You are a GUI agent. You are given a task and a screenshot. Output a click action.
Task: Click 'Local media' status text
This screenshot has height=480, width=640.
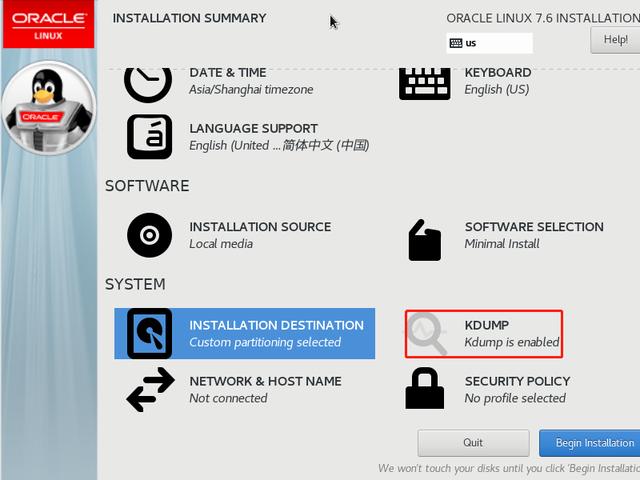221,244
